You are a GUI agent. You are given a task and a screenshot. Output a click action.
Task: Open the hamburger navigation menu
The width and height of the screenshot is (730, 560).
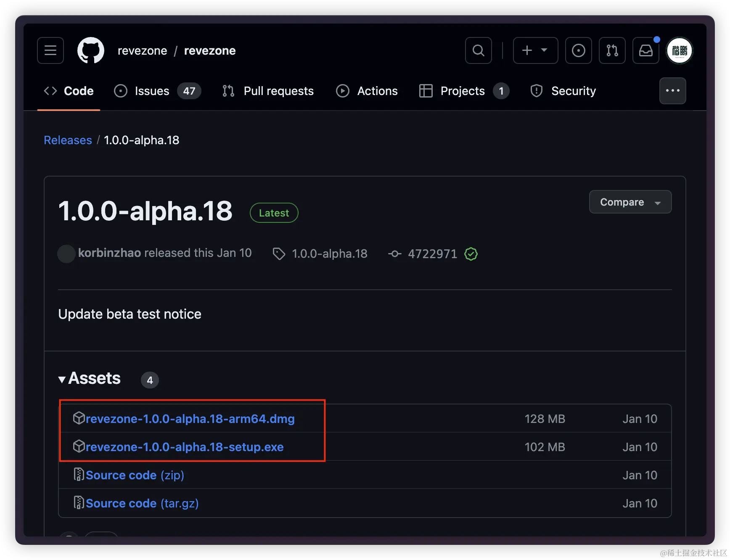click(x=50, y=50)
